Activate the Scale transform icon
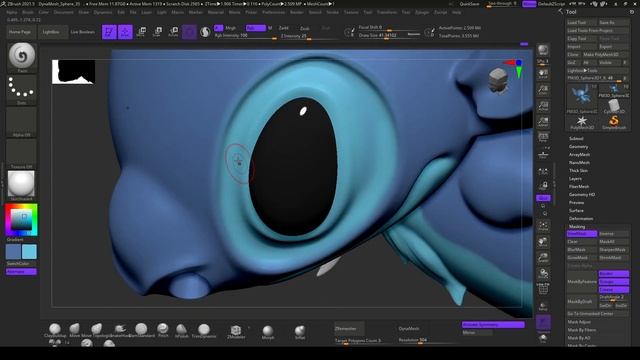Image resolution: width=640 pixels, height=360 pixels. pyautogui.click(x=157, y=32)
